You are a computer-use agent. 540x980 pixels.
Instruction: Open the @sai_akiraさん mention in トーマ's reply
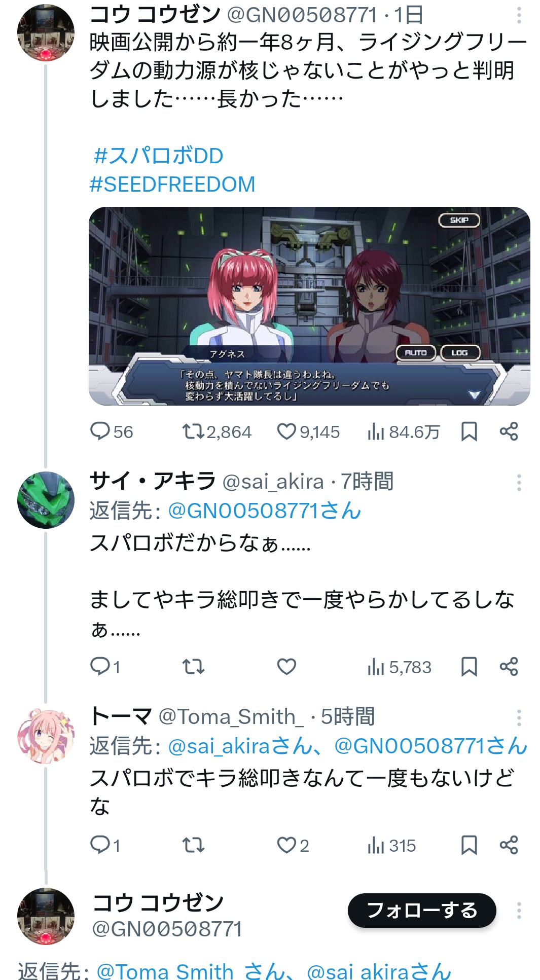pos(240,746)
